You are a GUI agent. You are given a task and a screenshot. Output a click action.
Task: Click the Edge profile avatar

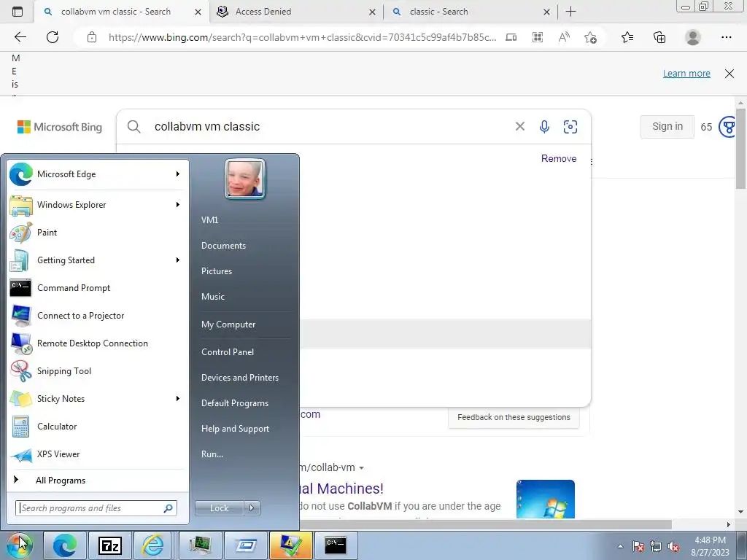coord(693,37)
